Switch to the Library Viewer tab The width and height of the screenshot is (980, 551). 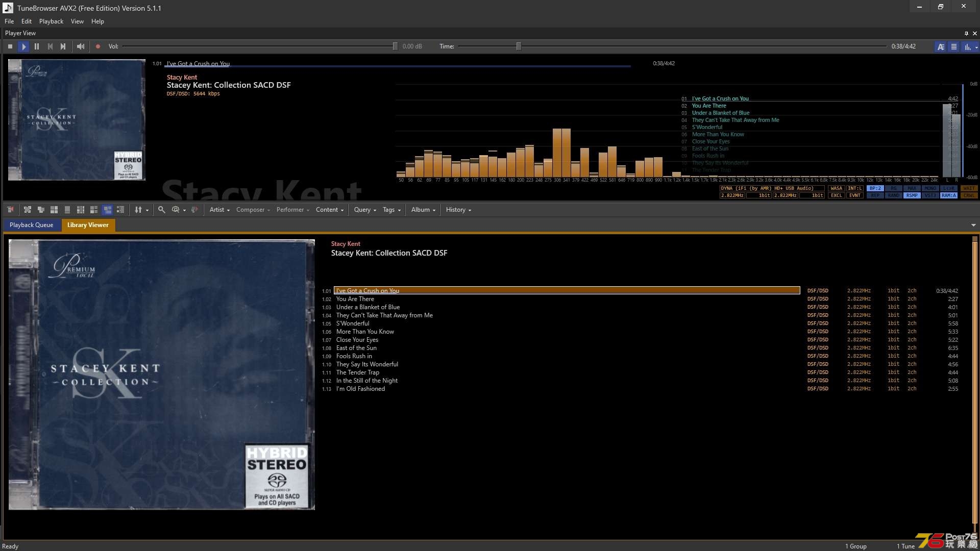[88, 225]
